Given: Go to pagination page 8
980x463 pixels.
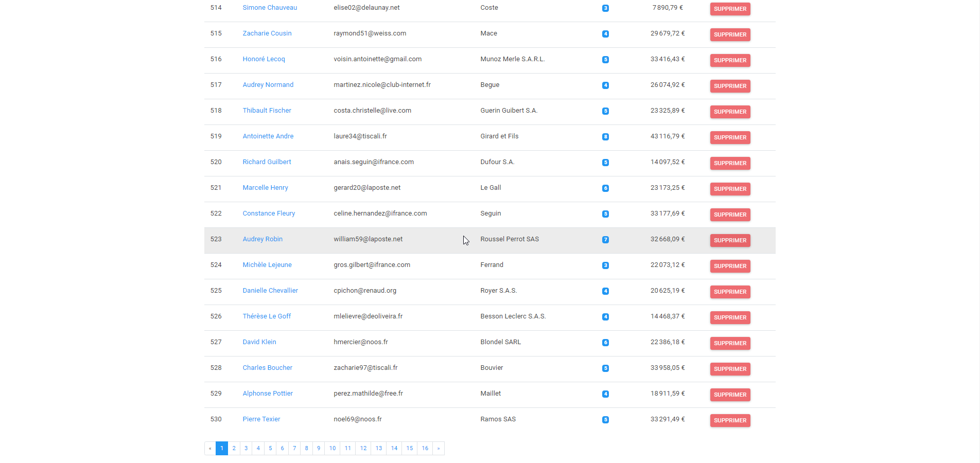Looking at the screenshot, I should (x=306, y=448).
